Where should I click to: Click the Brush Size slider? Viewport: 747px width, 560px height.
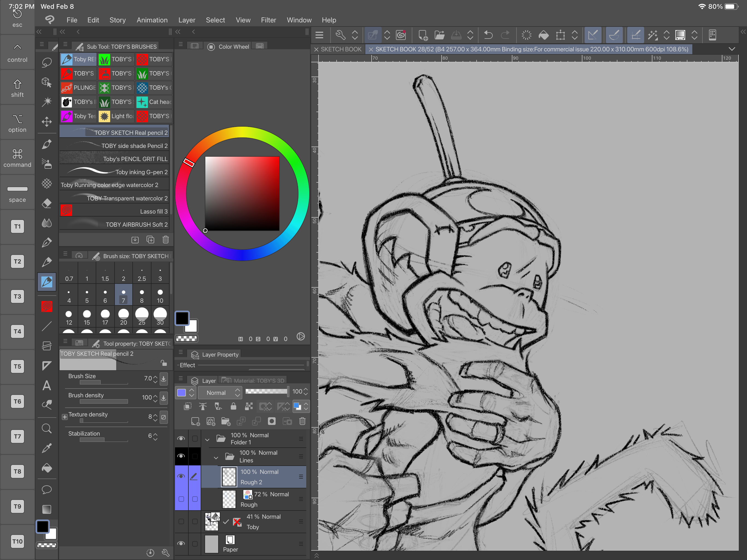(x=104, y=383)
